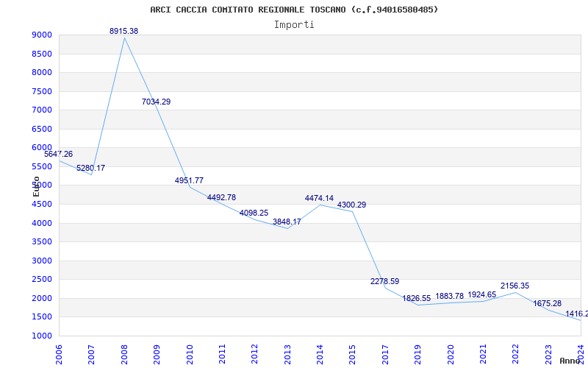Click the 2156.35 data label
Viewport: 588px width, 368px height.
point(515,286)
